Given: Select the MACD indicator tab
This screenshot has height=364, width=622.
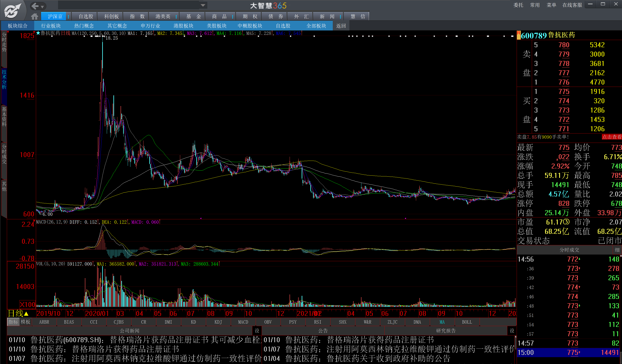Looking at the screenshot, I should click(243, 322).
